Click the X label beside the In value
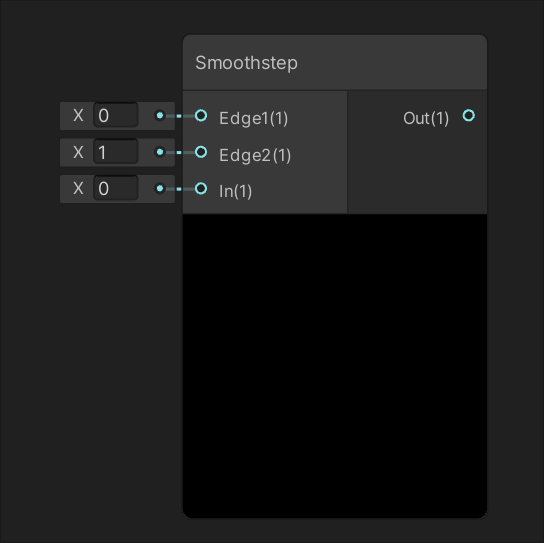Viewport: 544px width, 543px height. pos(78,188)
